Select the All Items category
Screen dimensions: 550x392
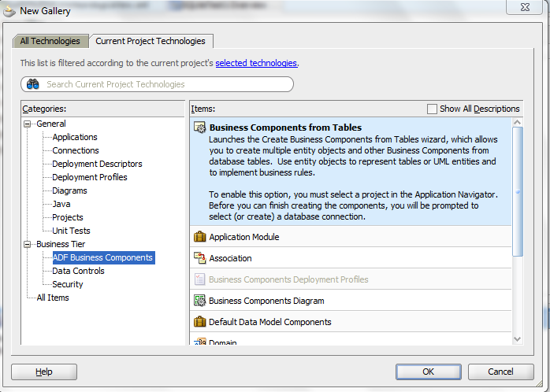tap(53, 298)
